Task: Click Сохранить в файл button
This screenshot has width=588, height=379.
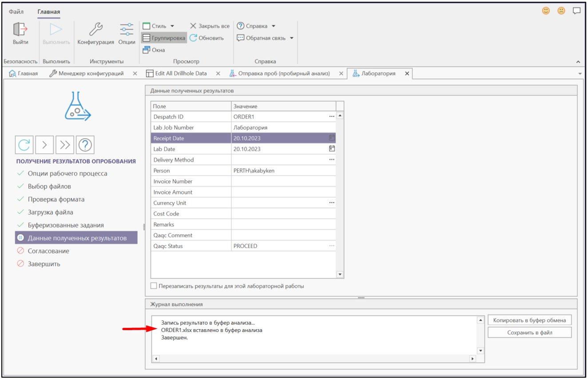Action: pyautogui.click(x=529, y=332)
